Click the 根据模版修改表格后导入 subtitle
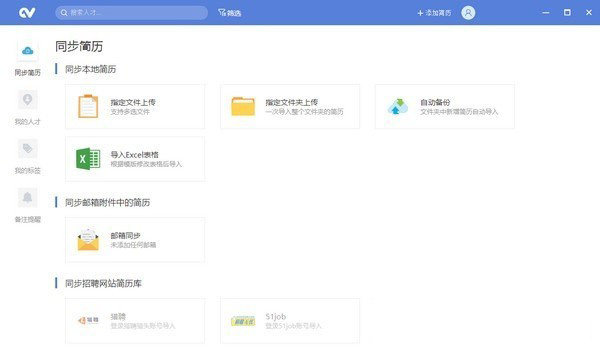Image resolution: width=600 pixels, height=360 pixels. 146,164
